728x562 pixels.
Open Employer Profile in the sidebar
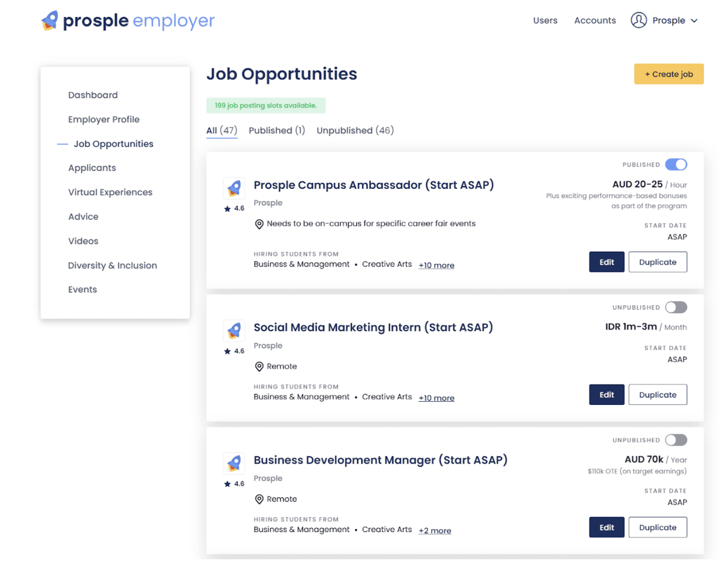click(104, 119)
